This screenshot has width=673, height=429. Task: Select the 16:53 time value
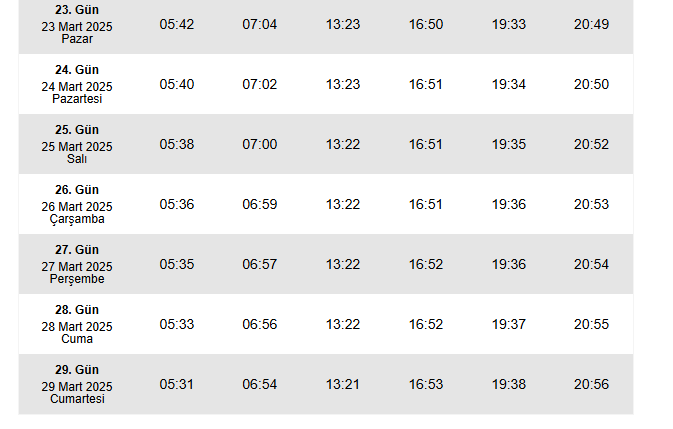[426, 385]
